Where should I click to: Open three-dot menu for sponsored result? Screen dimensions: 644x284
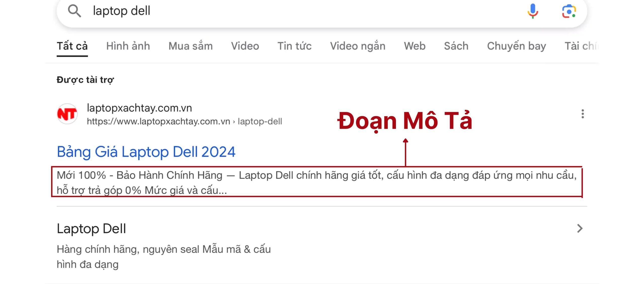[582, 114]
